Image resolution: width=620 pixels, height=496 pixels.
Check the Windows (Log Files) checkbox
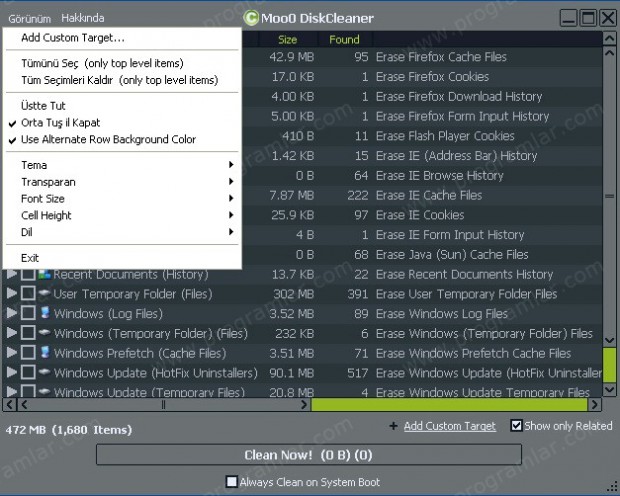click(x=28, y=313)
